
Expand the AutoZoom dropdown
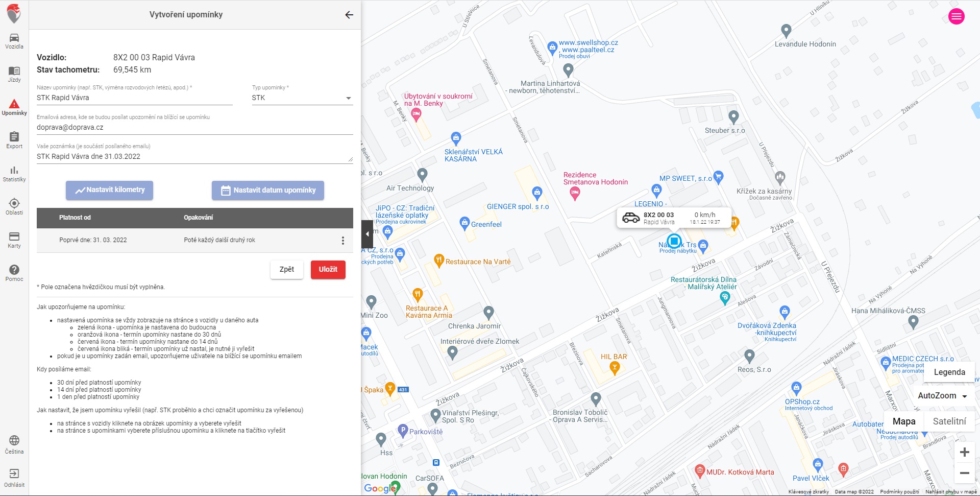(x=942, y=396)
